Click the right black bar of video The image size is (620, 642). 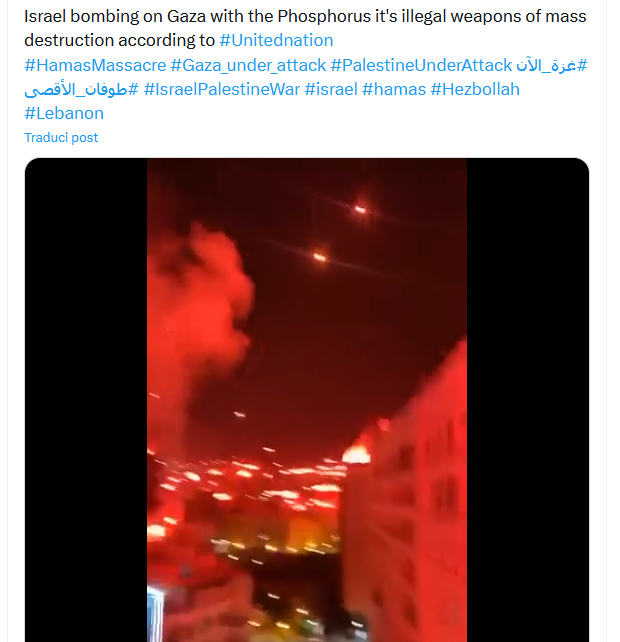point(527,400)
